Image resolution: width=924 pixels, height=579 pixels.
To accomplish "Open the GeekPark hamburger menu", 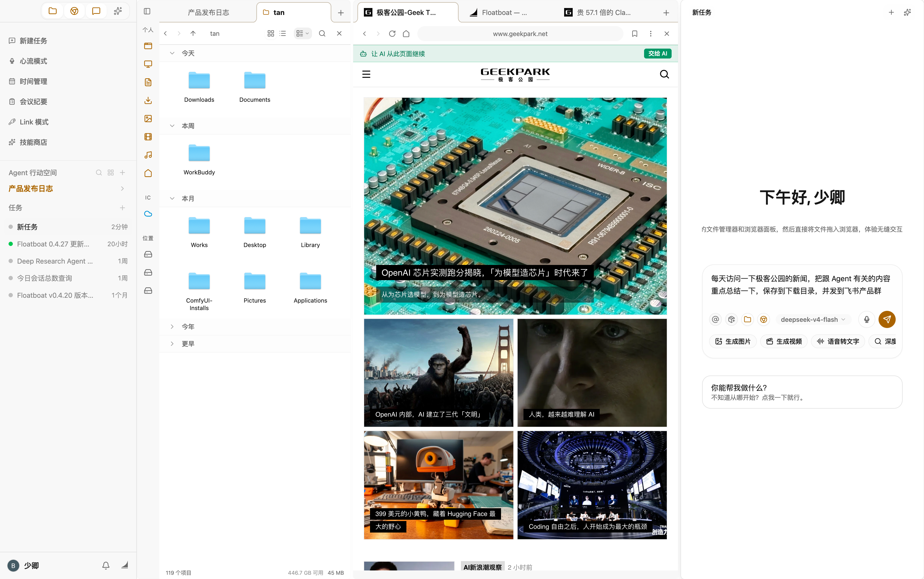I will point(366,74).
